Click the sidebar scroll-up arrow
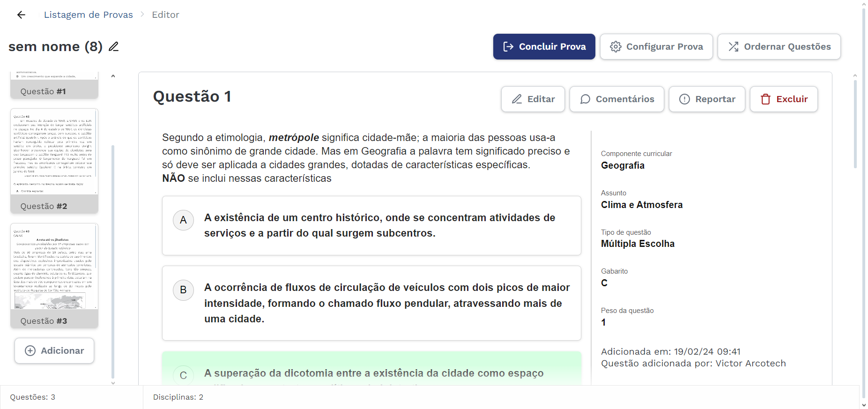 click(113, 76)
